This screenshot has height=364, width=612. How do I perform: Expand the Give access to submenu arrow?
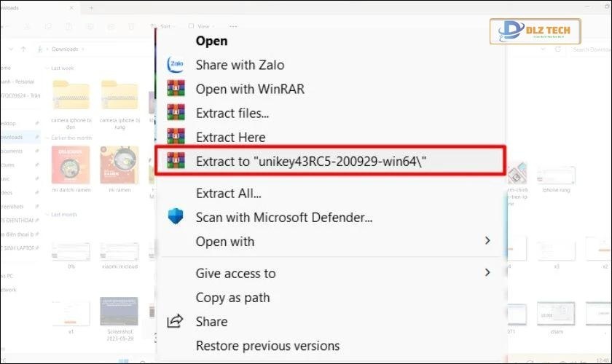(x=487, y=273)
